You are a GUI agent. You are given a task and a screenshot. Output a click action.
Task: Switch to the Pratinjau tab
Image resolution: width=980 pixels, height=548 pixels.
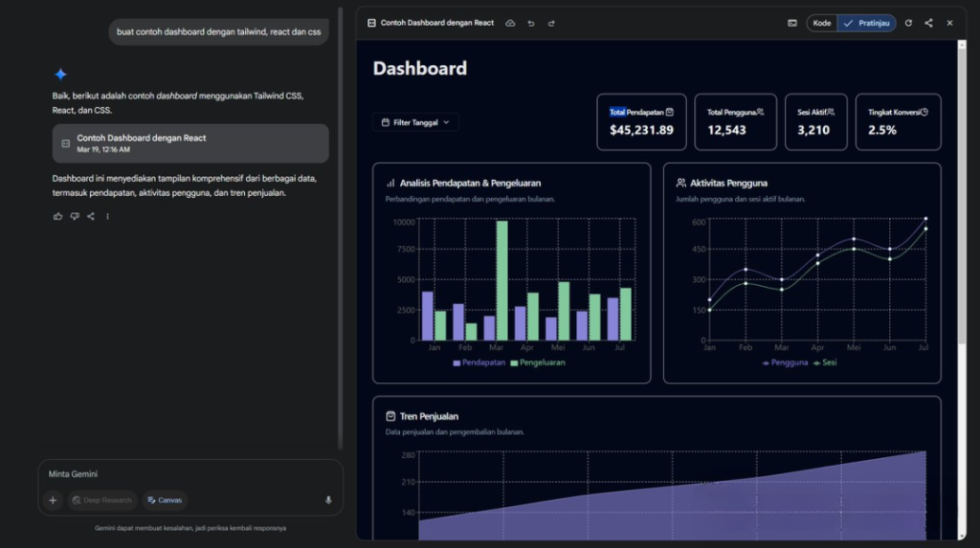pyautogui.click(x=867, y=23)
